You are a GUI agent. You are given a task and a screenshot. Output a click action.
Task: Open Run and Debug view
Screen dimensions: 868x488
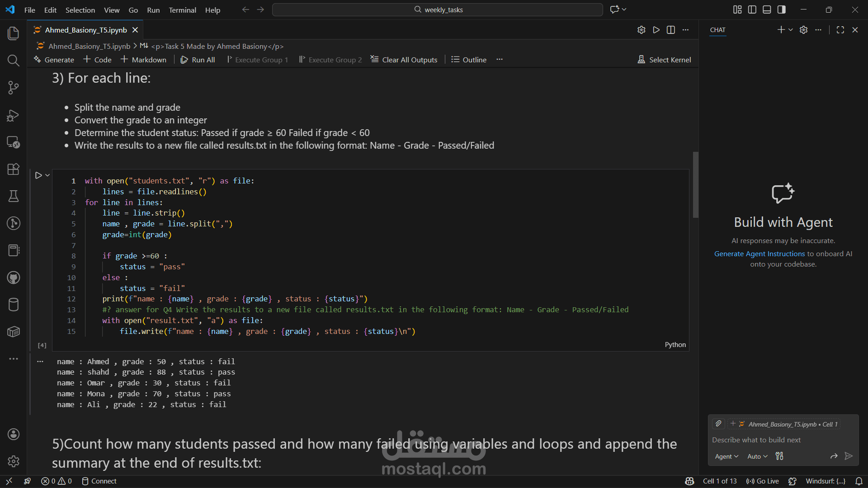(x=14, y=115)
